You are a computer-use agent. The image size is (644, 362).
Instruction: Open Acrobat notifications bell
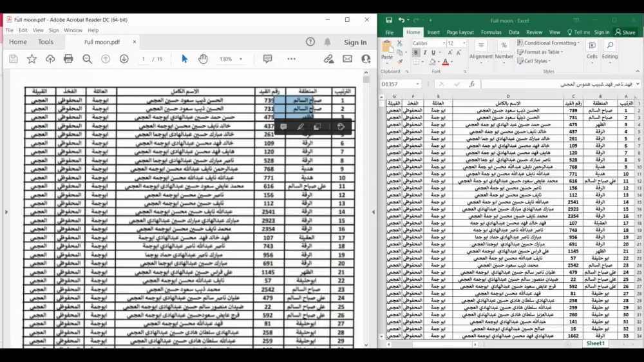(327, 42)
